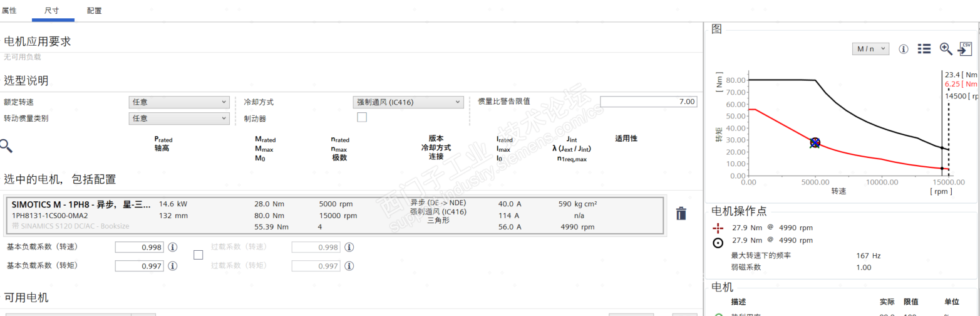Show the chart legend list icon
The width and height of the screenshot is (980, 316).
(924, 49)
